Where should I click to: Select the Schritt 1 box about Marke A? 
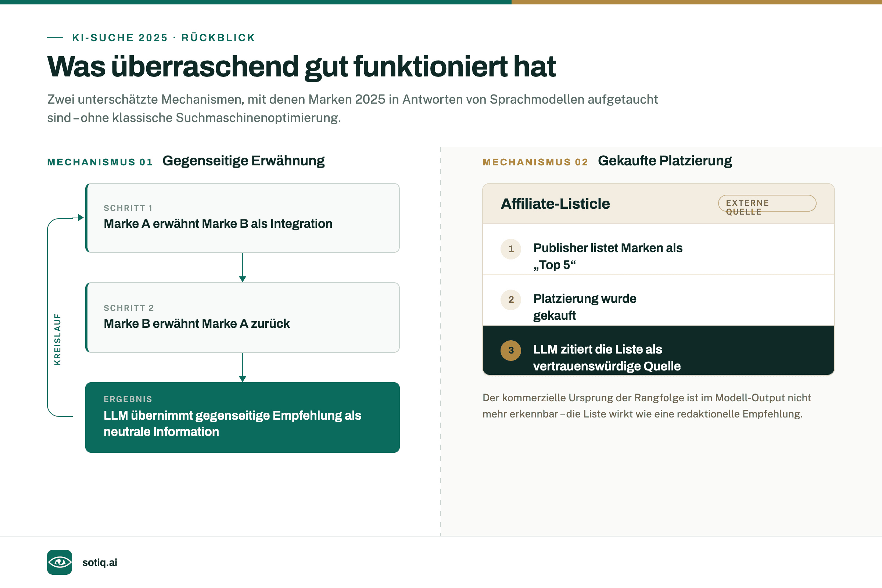click(243, 218)
